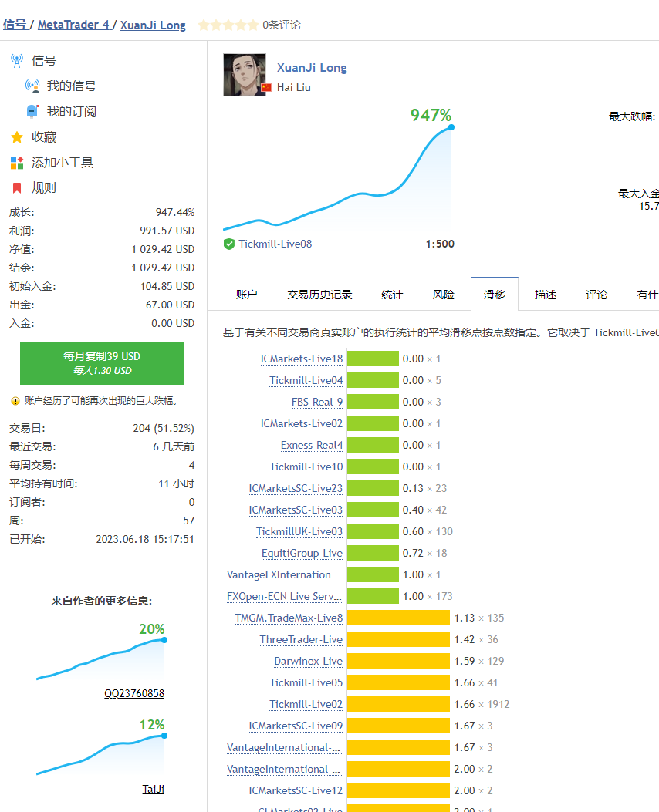Open the ICMarkets-Live18 broker link

(x=302, y=359)
